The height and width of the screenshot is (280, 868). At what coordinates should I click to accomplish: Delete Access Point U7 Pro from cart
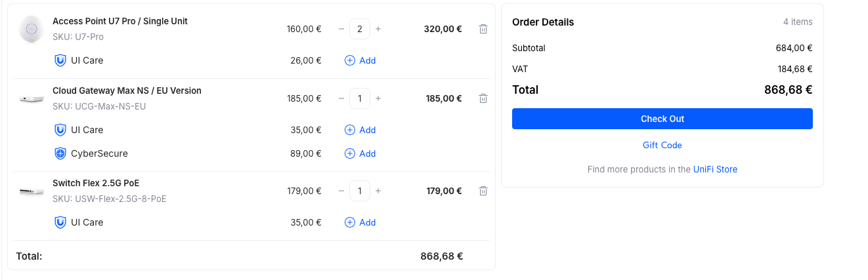(x=483, y=29)
